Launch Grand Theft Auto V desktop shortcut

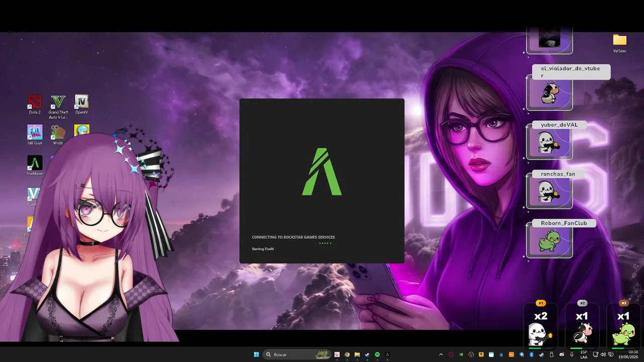[x=58, y=107]
